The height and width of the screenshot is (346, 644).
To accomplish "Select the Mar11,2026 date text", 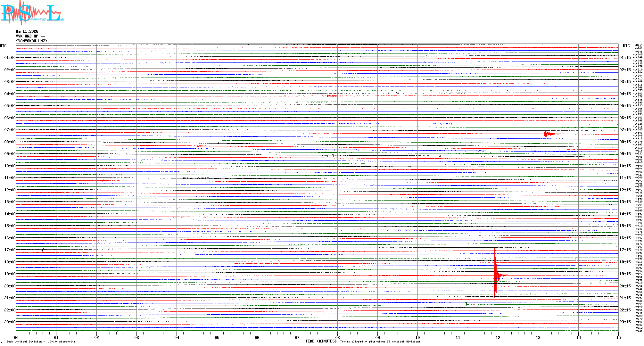I will coord(27,31).
